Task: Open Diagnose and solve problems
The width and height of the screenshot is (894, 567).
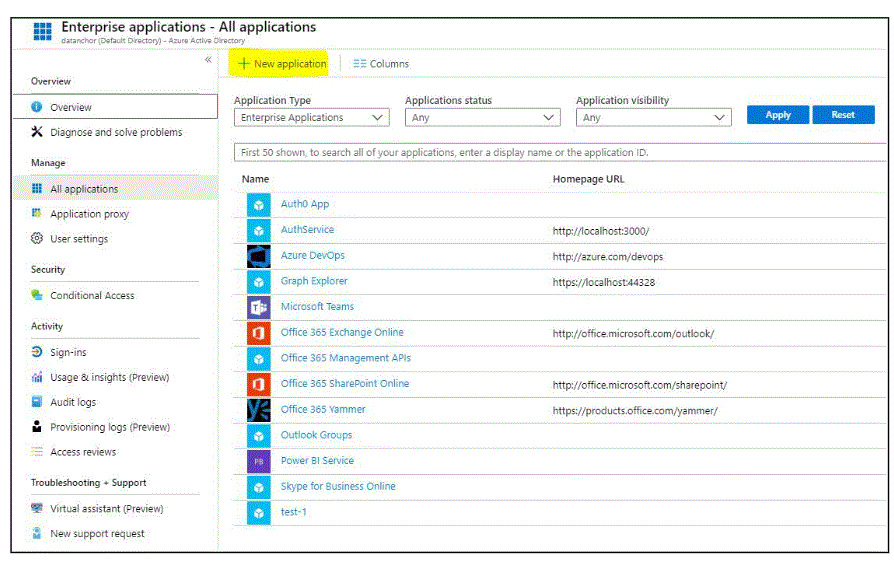Action: 115,132
